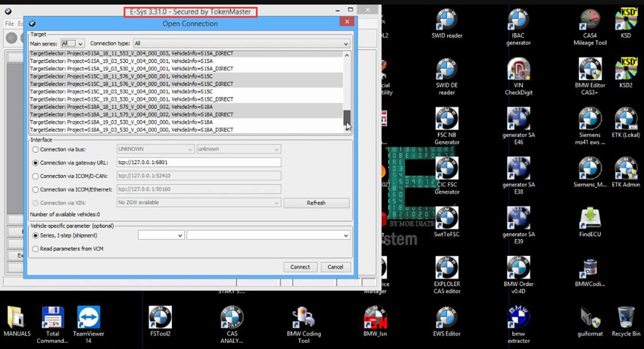Open the Connection type dropdown
This screenshot has width=644, height=349.
(242, 43)
